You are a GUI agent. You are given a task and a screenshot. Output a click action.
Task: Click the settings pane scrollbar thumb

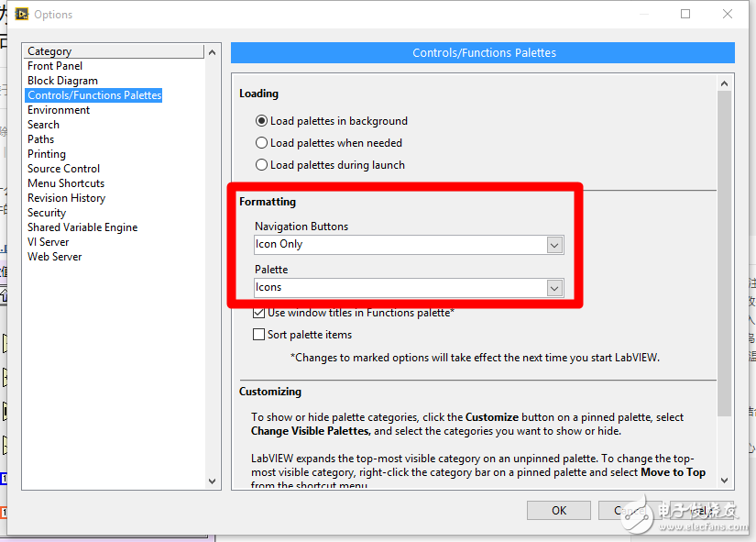click(x=724, y=253)
